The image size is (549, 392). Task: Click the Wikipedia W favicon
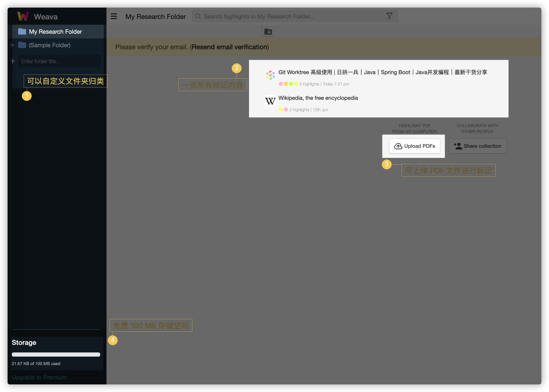(x=270, y=101)
